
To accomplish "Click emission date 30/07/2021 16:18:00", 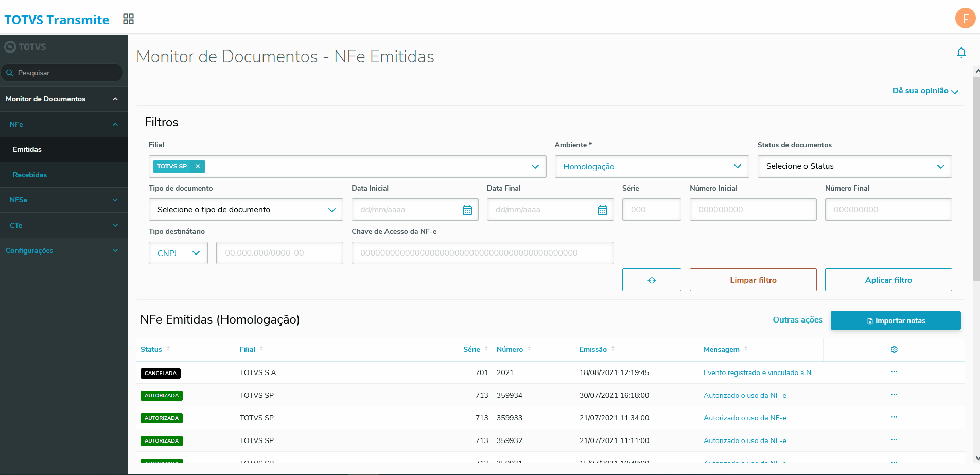I will coord(614,395).
